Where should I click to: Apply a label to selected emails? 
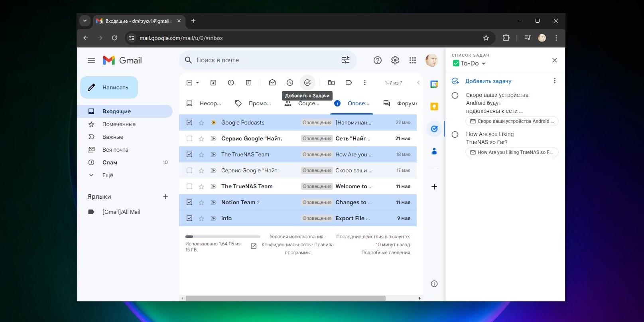tap(349, 83)
